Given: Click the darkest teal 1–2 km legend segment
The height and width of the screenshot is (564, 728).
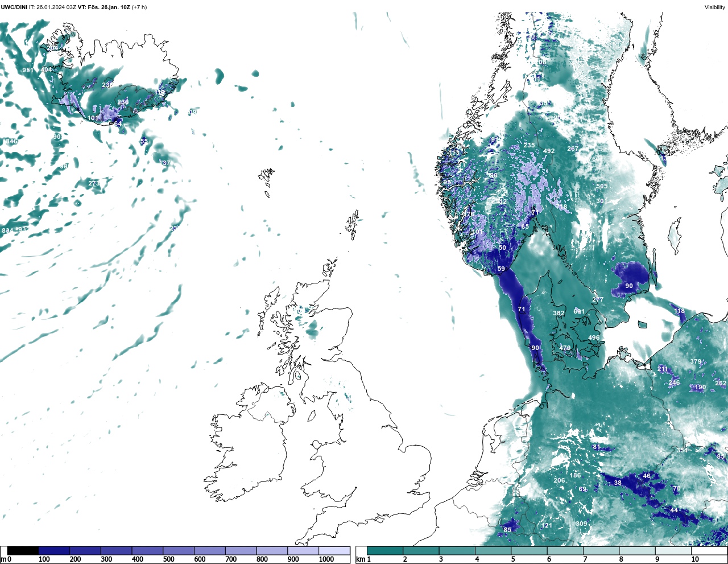Looking at the screenshot, I should coord(385,551).
